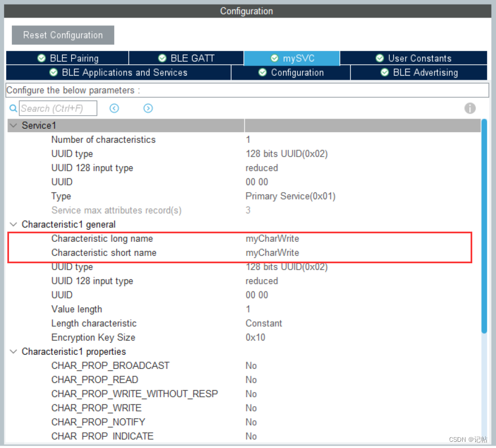
Task: Go to next search result arrow
Action: click(148, 108)
